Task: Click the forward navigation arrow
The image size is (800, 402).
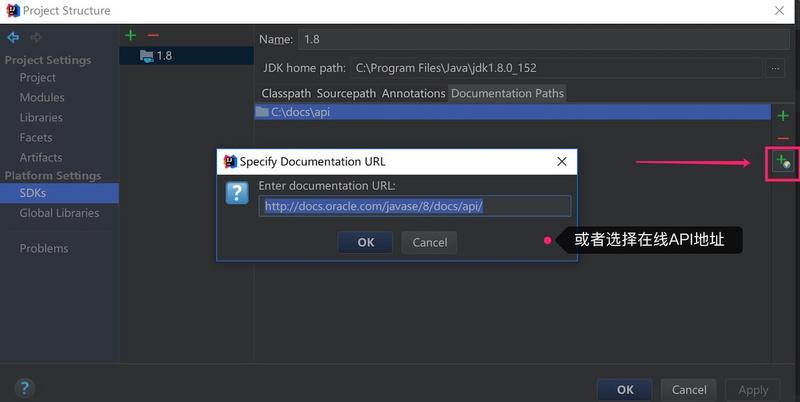Action: click(36, 37)
